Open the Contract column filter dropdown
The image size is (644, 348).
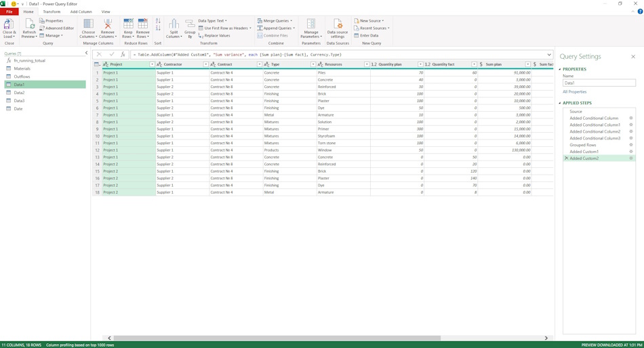pyautogui.click(x=260, y=64)
